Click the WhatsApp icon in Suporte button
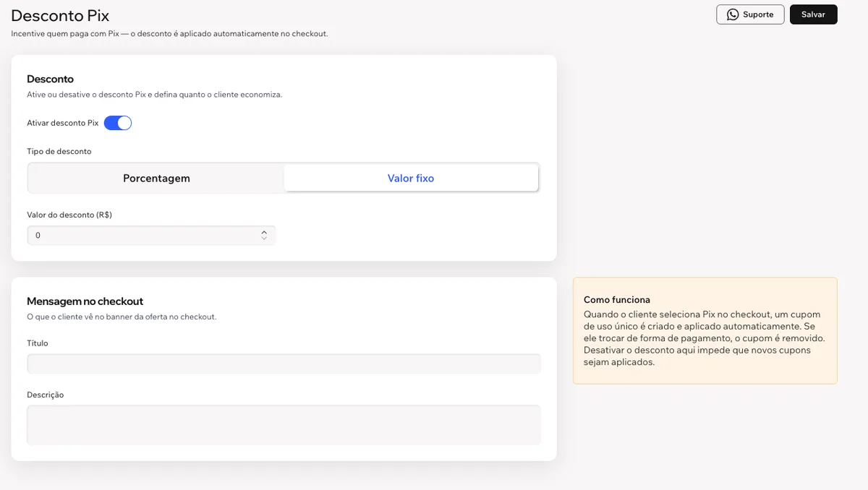 click(x=733, y=14)
